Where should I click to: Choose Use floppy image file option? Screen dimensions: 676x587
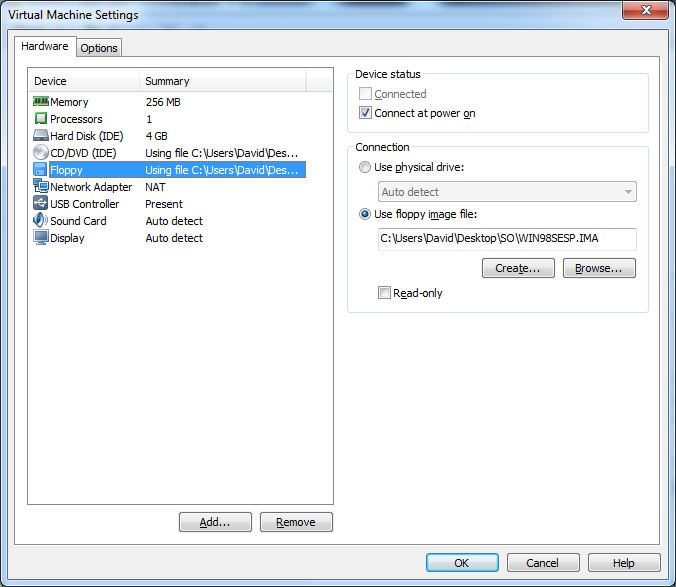365,214
